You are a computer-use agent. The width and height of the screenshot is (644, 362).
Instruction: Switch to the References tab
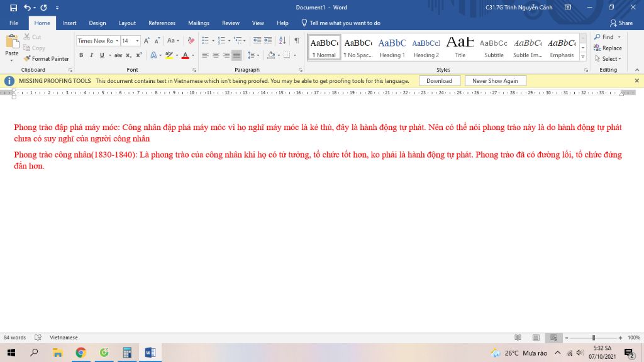(x=162, y=23)
